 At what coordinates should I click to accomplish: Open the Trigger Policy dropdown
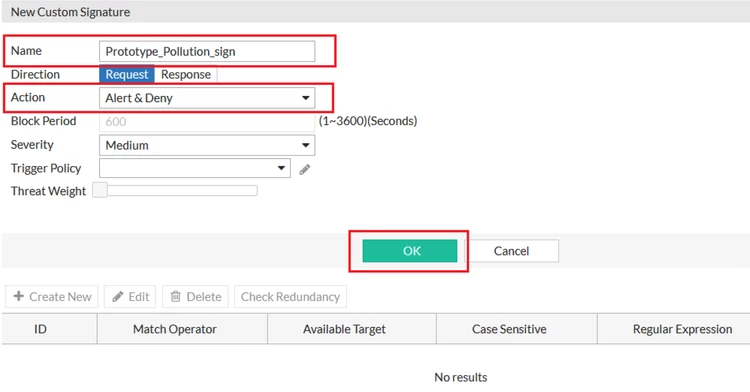[195, 168]
